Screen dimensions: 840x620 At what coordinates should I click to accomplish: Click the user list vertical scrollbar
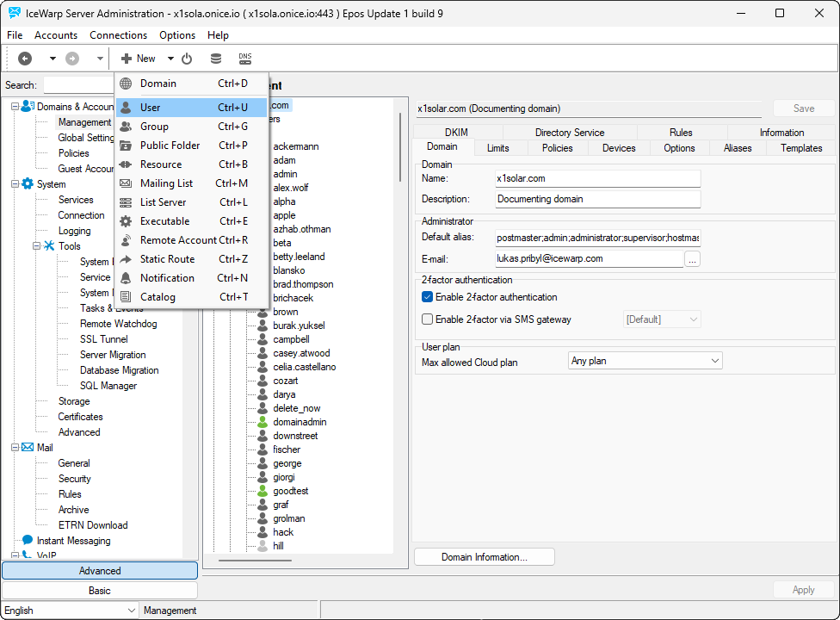pyautogui.click(x=400, y=138)
